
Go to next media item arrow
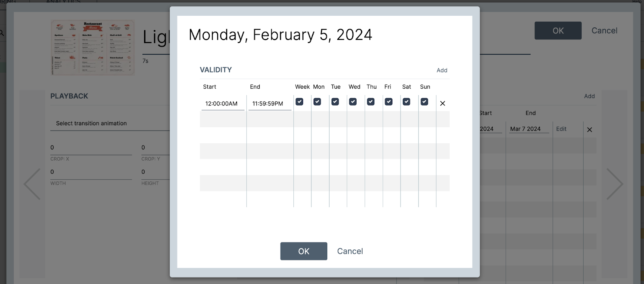pos(615,184)
